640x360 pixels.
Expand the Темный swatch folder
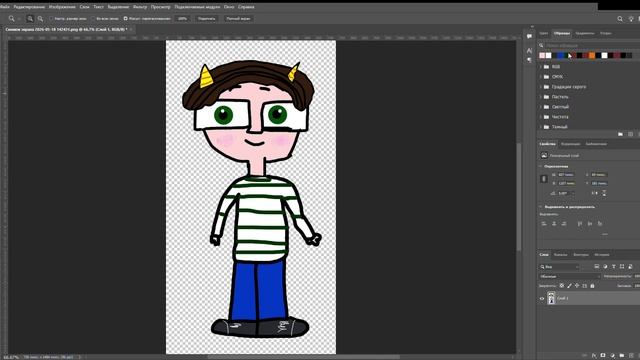(x=541, y=127)
